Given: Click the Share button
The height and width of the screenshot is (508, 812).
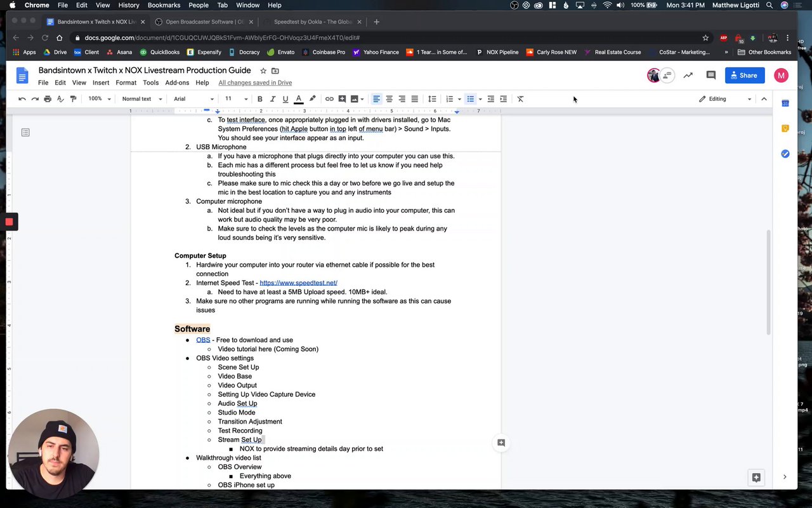Looking at the screenshot, I should click(x=744, y=76).
